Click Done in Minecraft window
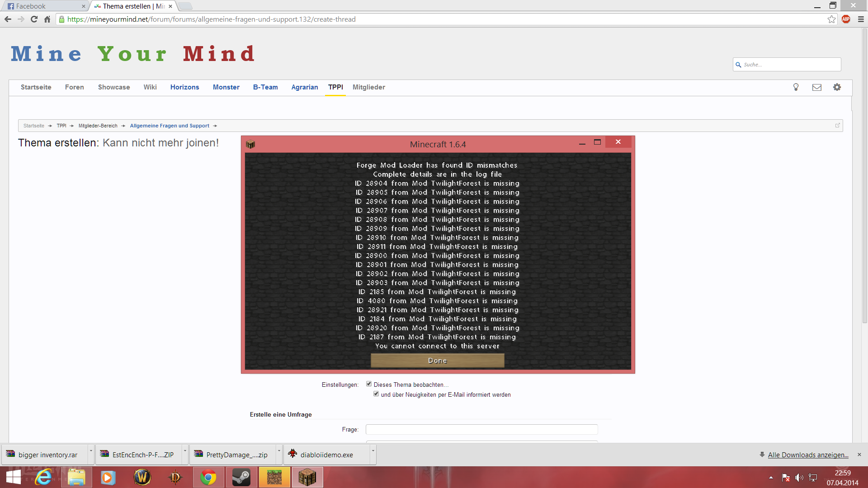This screenshot has height=488, width=868. coord(437,361)
